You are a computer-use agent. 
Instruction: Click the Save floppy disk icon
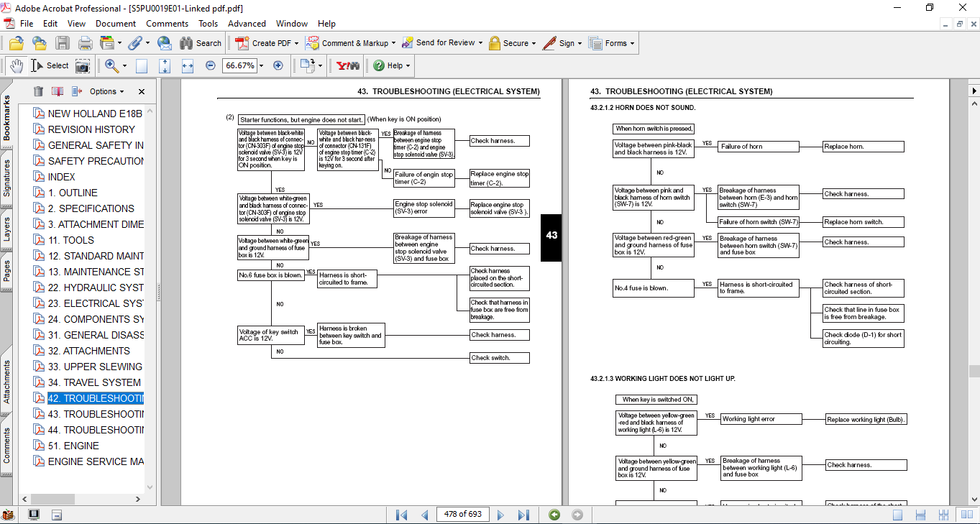click(x=63, y=43)
